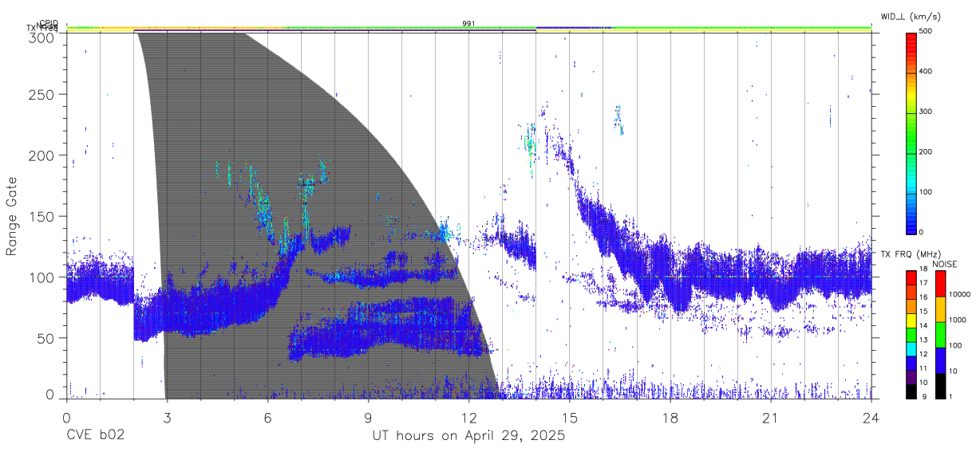Click the 18 tick on UT hours axis

[670, 418]
